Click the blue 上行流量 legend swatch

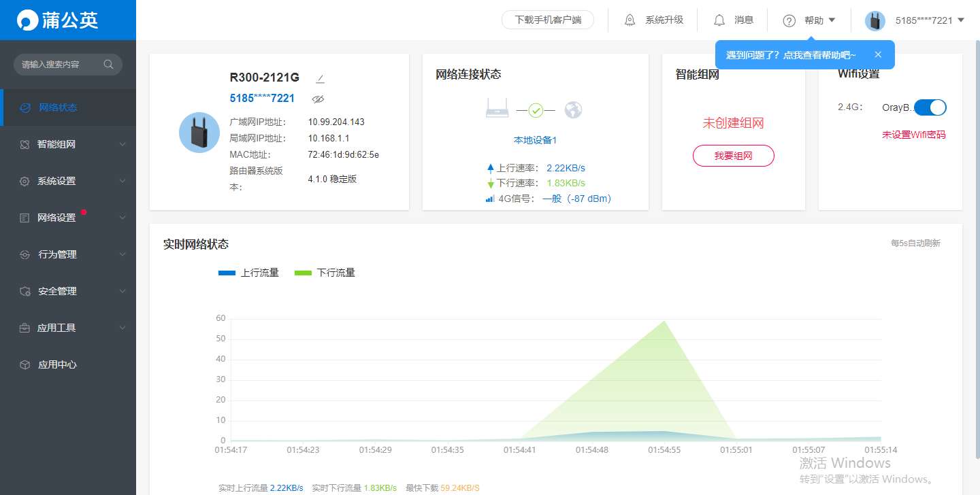click(226, 272)
